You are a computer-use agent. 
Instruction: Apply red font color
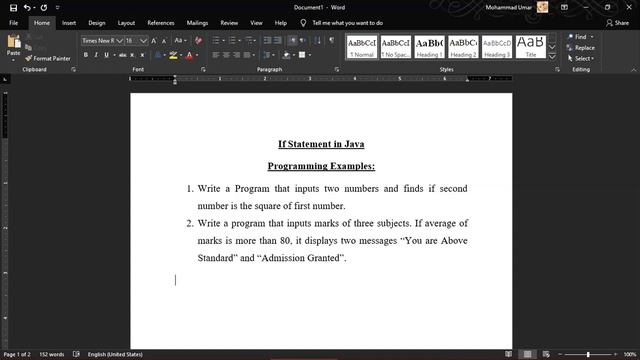189,55
